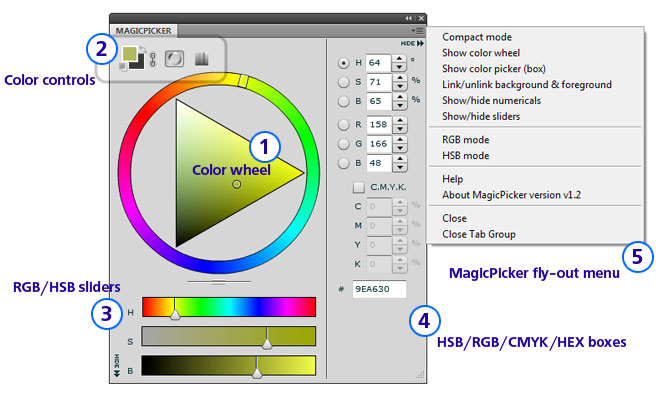Image resolution: width=656 pixels, height=396 pixels.
Task: Increase S value with up arrow
Action: (400, 78)
